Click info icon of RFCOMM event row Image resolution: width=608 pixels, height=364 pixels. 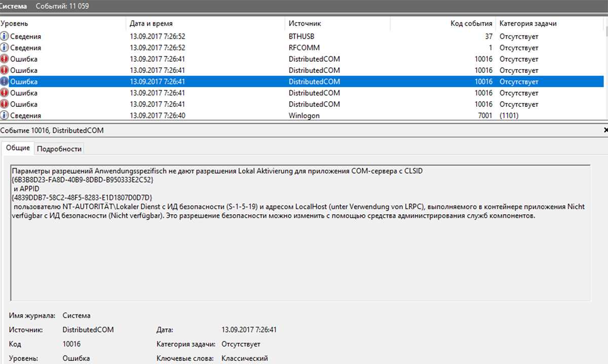(x=5, y=48)
